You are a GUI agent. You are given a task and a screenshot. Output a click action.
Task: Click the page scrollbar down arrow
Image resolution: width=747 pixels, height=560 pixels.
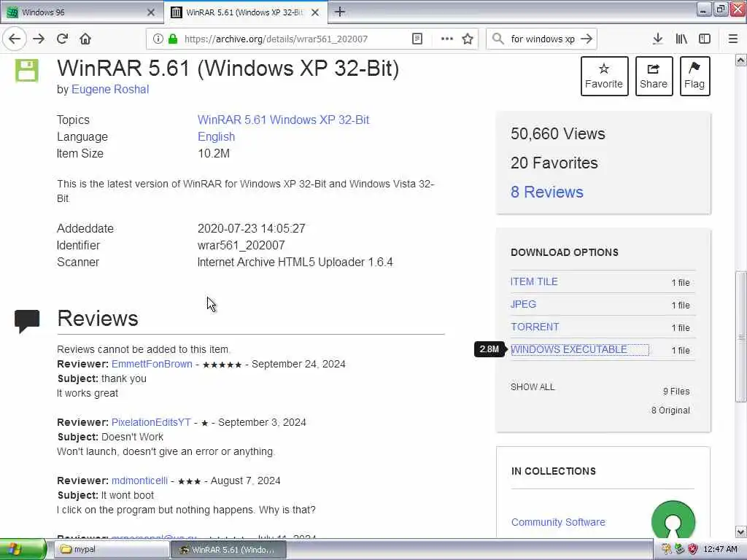click(741, 532)
